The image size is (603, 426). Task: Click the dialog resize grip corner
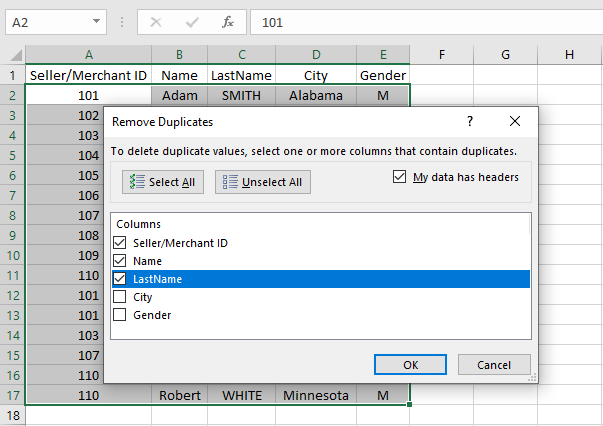(533, 378)
